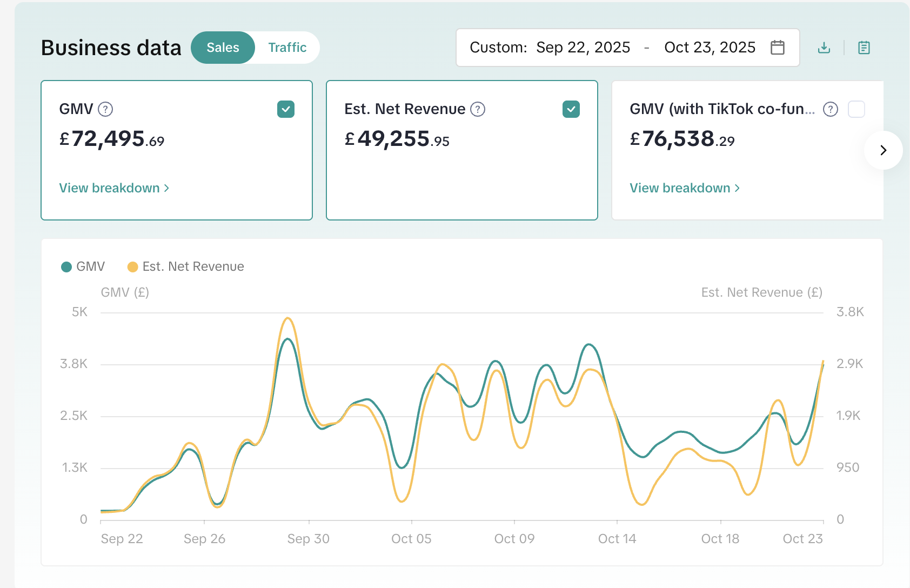Uncheck the GMV metric checkbox

[x=286, y=109]
